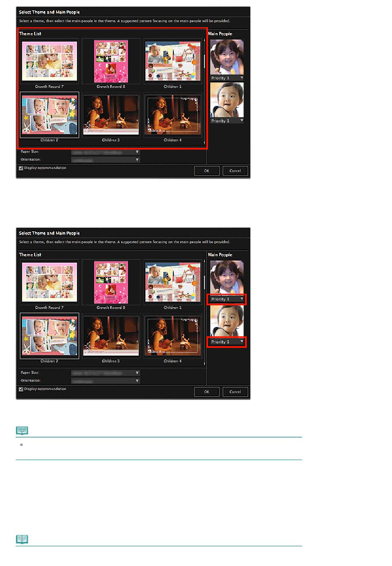Click OK in lower dialog
Image resolution: width=392 pixels, height=566 pixels.
click(x=207, y=392)
